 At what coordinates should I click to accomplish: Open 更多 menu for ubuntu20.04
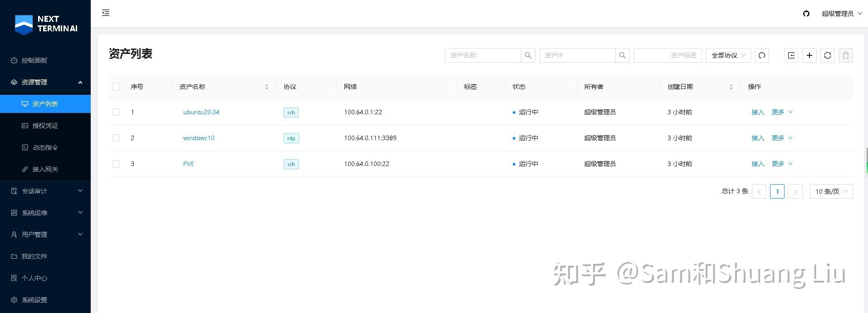click(782, 112)
